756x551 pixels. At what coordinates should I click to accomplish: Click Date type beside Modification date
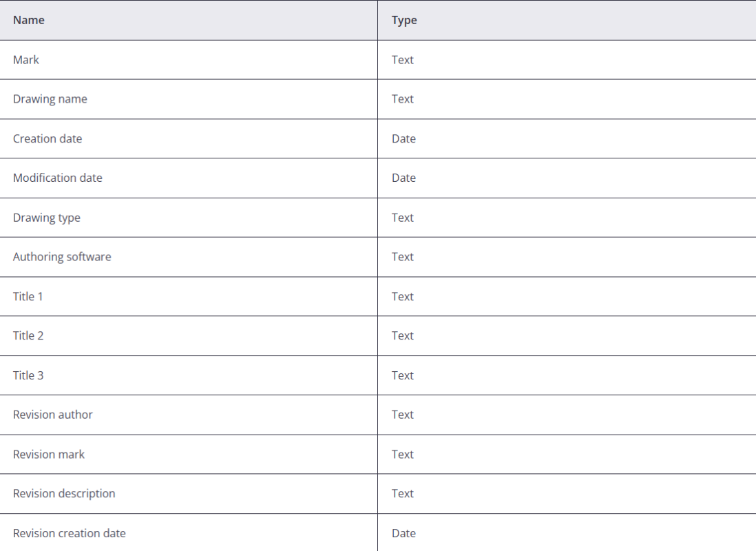[403, 178]
